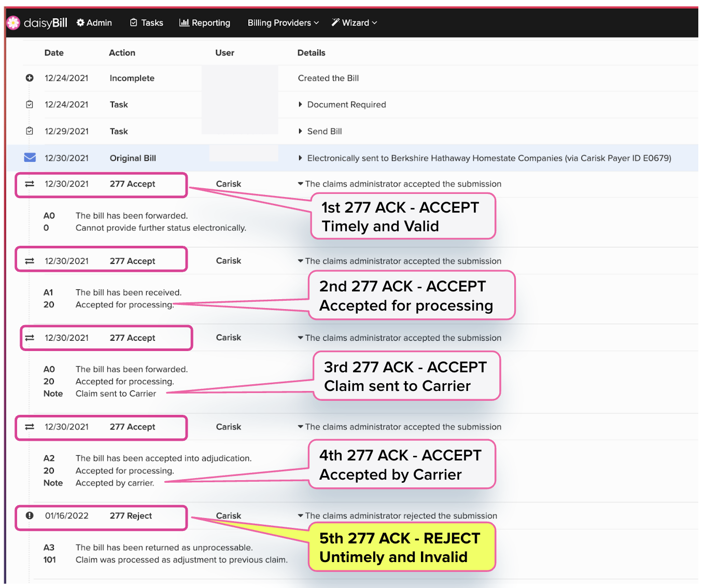Click the plus icon on the Incomplete row
704x588 pixels.
click(x=30, y=78)
